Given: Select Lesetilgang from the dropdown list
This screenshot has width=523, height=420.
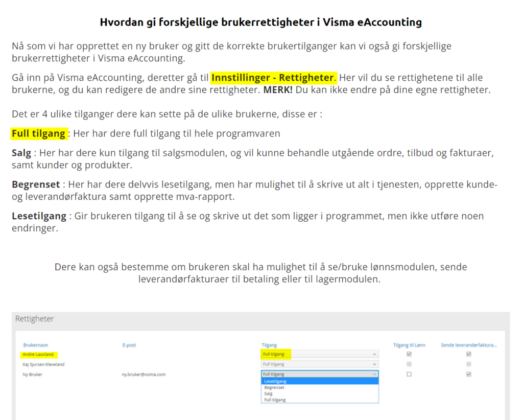Looking at the screenshot, I should pyautogui.click(x=276, y=381).
